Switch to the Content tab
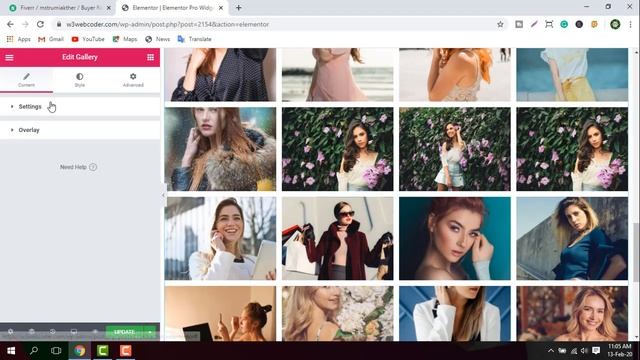The width and height of the screenshot is (640, 360). click(27, 80)
